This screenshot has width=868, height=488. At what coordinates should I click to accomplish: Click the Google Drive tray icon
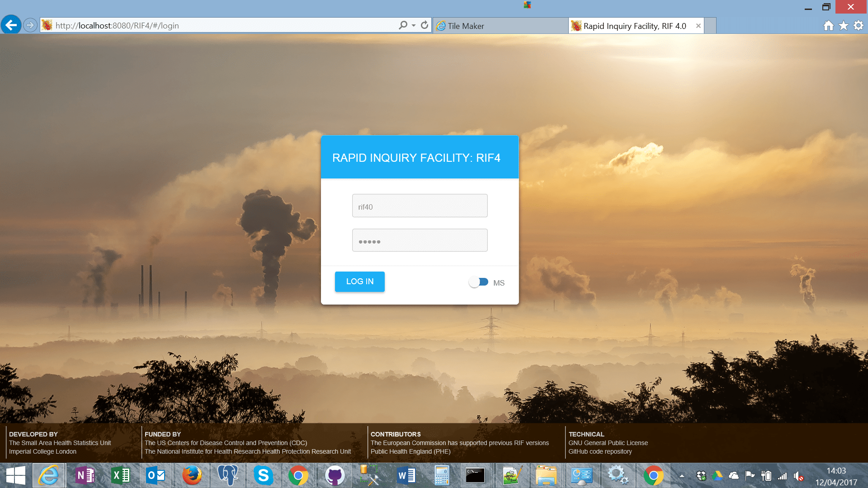[x=717, y=476]
